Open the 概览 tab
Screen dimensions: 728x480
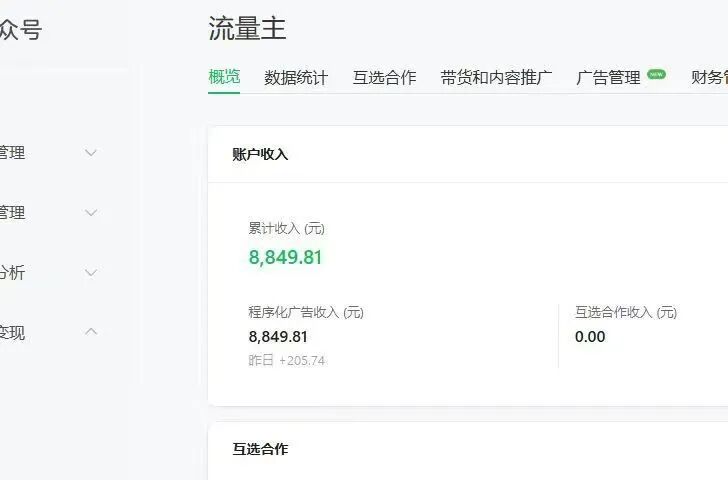click(x=224, y=77)
